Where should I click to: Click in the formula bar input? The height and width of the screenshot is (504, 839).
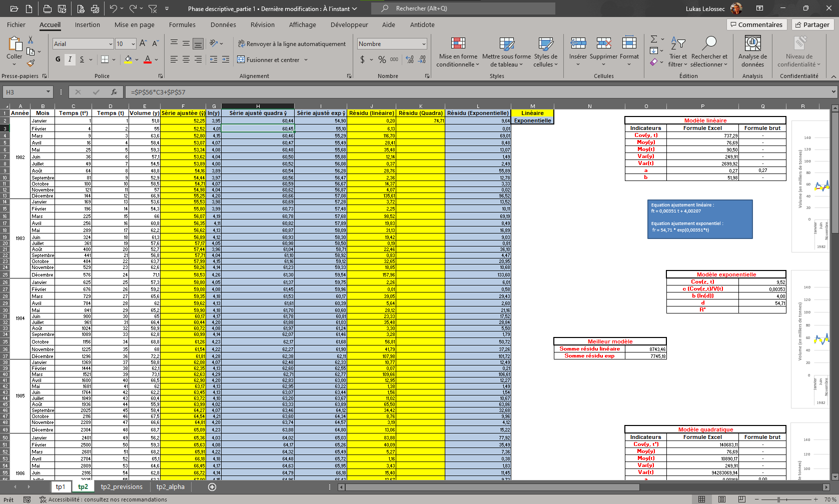450,92
